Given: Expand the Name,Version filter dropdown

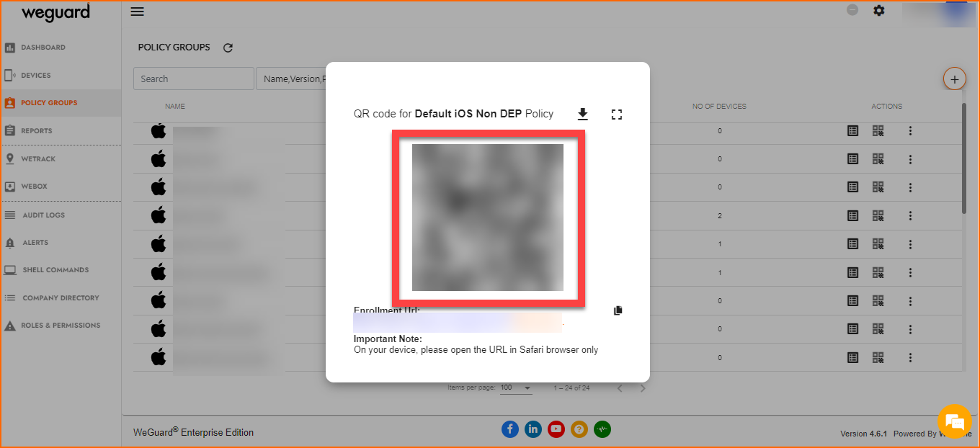Looking at the screenshot, I should 291,79.
